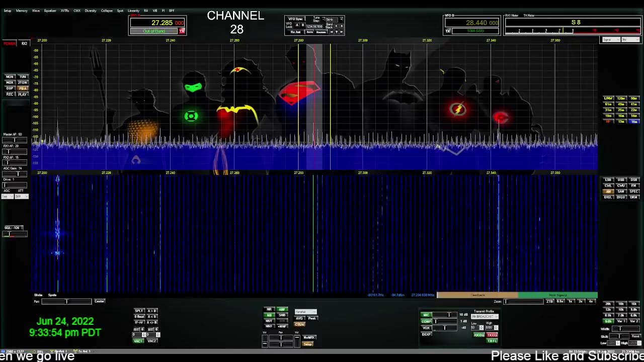Viewport: 644px width, 362px height.
Task: Toggle the MIC button
Action: click(x=426, y=315)
